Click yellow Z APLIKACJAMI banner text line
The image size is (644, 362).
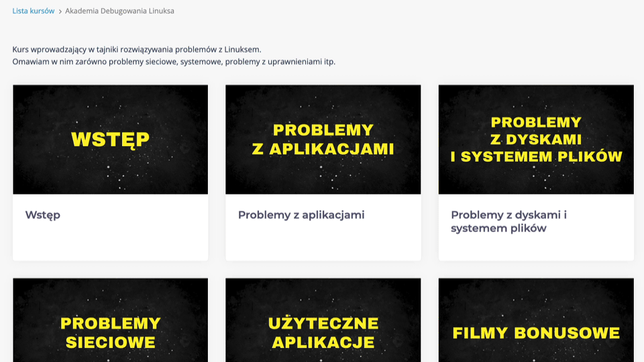(x=323, y=149)
